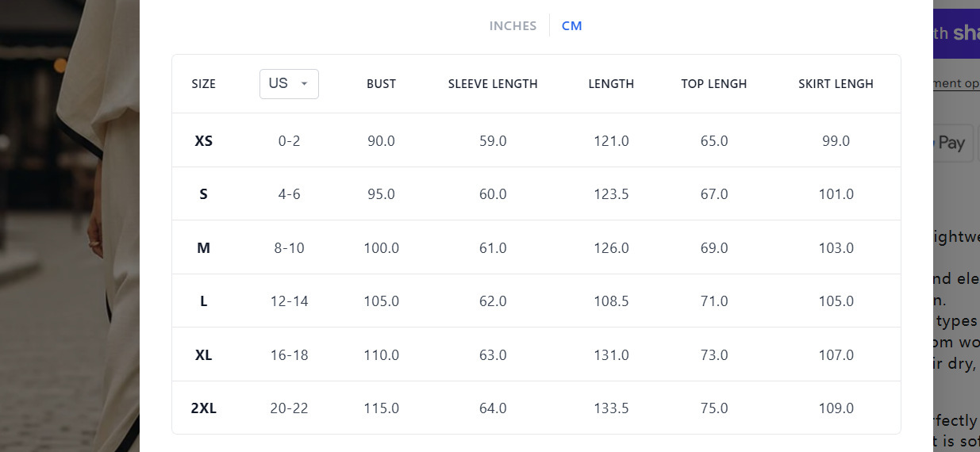980x452 pixels.
Task: Select the XS size row label
Action: point(204,141)
